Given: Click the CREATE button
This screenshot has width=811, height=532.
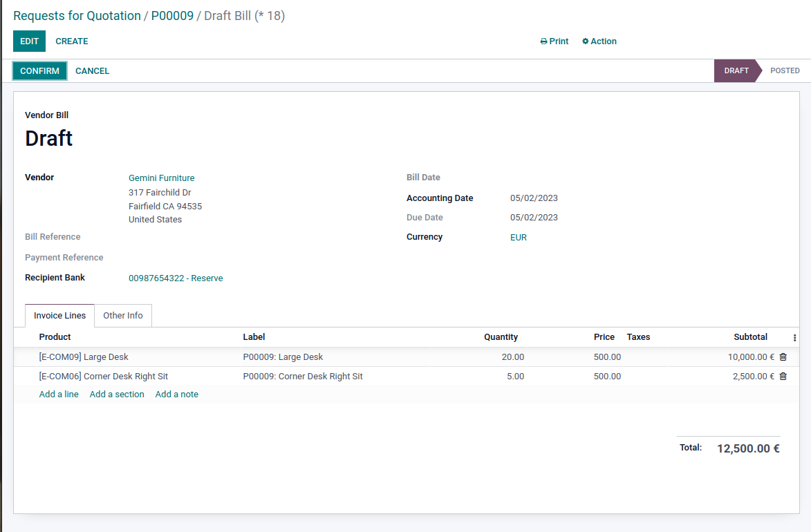Looking at the screenshot, I should pos(72,41).
